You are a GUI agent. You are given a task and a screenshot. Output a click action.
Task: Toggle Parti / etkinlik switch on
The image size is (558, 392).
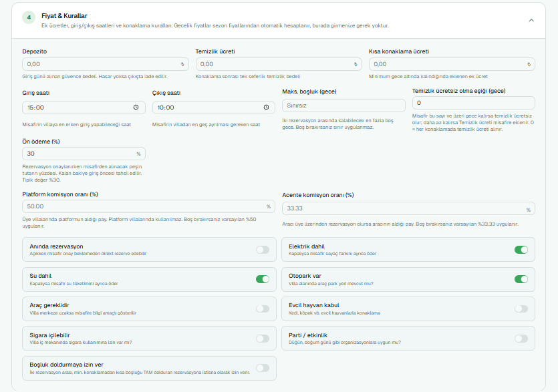tap(521, 339)
